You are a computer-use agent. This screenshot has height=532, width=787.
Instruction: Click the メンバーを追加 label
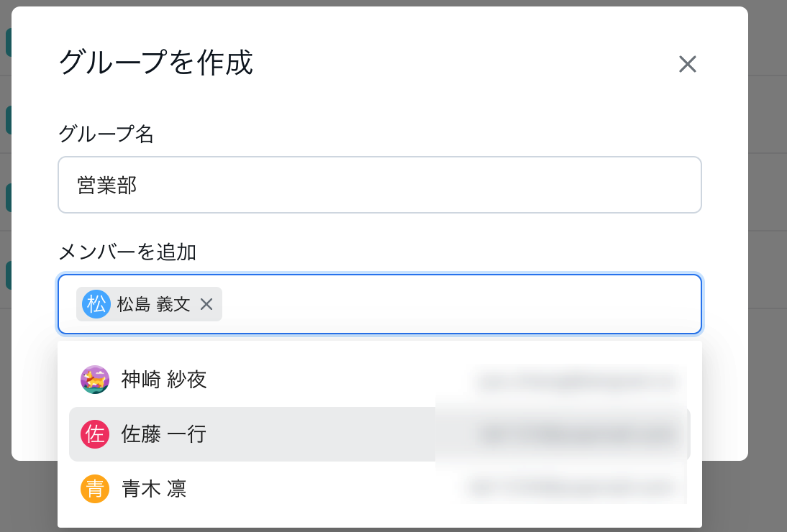[127, 252]
